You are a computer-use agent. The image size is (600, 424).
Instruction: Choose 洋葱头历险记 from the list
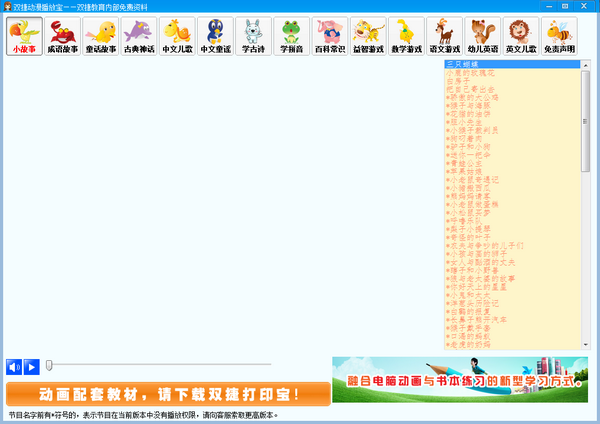click(x=512, y=304)
